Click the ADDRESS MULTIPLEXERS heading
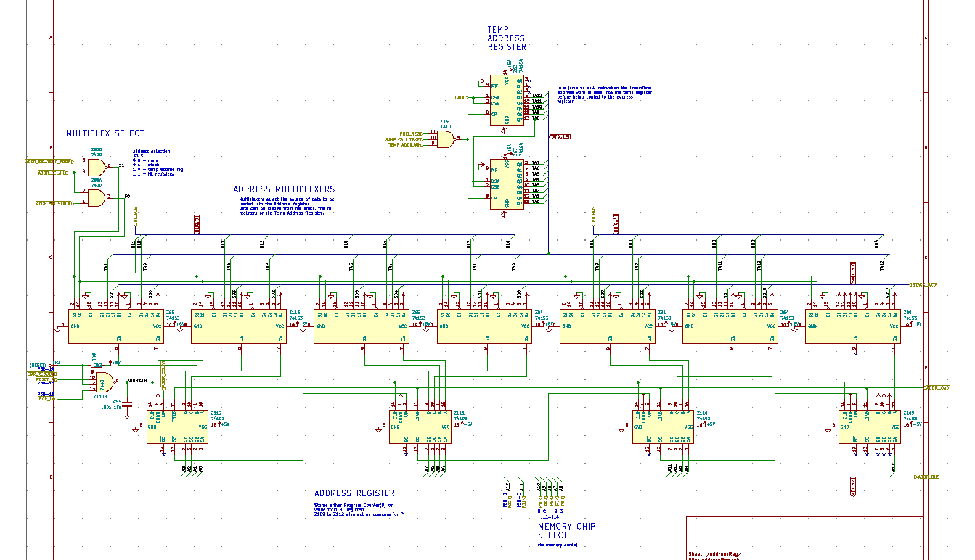The image size is (975, 560). 284,189
